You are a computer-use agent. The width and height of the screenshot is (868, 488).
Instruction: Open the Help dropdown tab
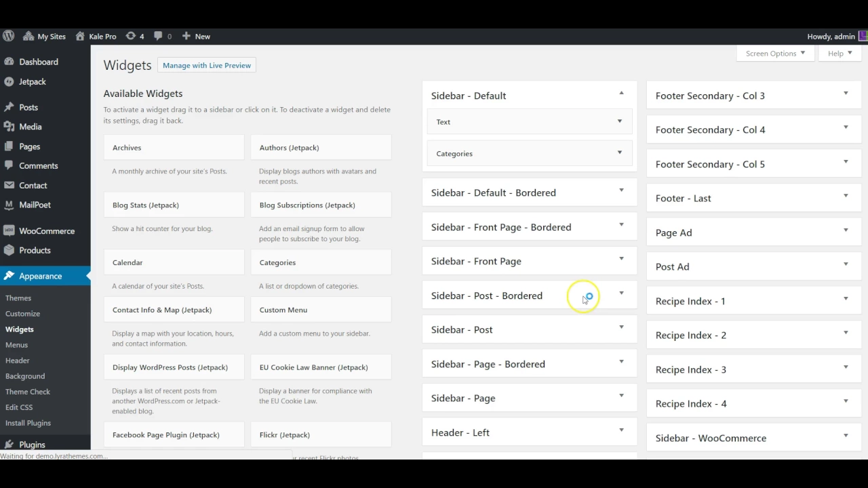(x=840, y=54)
